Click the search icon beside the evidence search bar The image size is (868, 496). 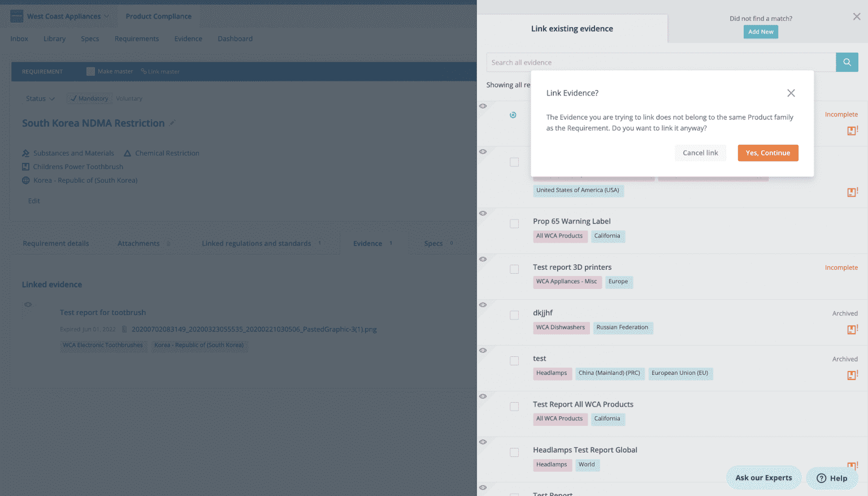[x=846, y=62]
